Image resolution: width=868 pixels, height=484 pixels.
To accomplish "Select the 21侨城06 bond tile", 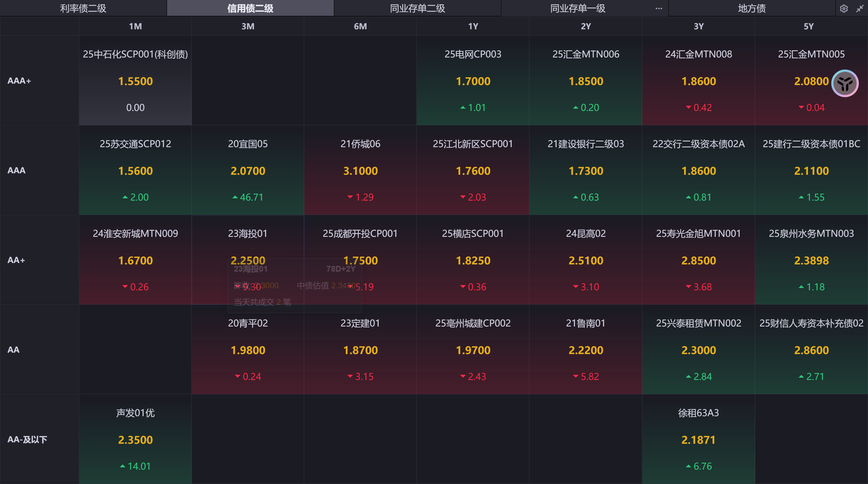I will [x=360, y=170].
